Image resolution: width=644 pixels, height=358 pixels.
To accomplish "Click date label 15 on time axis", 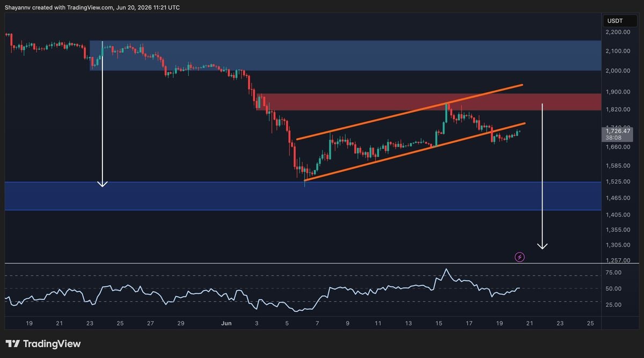I will pyautogui.click(x=439, y=324).
